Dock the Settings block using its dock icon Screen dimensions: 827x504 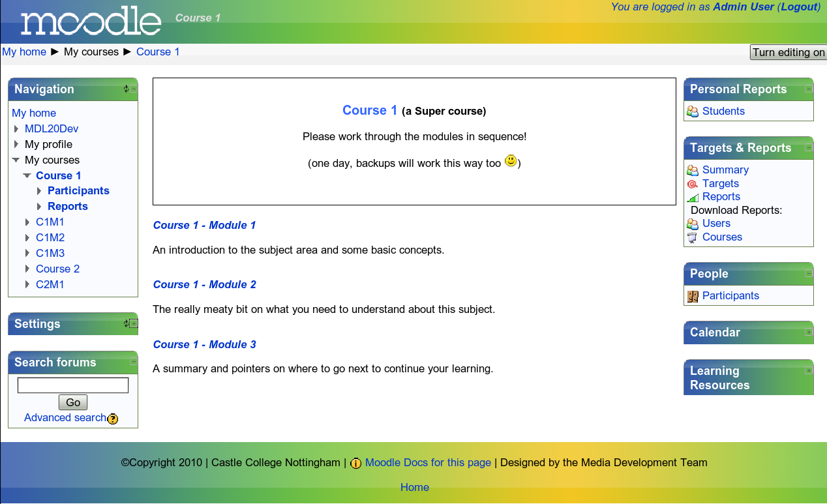[127, 323]
